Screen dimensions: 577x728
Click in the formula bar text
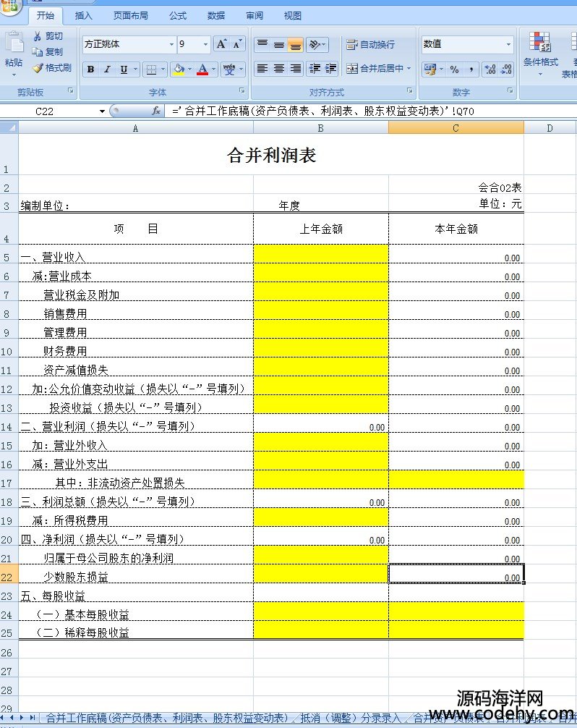click(x=322, y=111)
